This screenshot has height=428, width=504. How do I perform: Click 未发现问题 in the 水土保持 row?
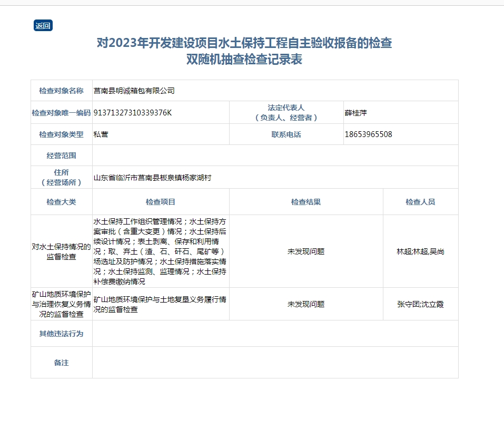coord(306,251)
